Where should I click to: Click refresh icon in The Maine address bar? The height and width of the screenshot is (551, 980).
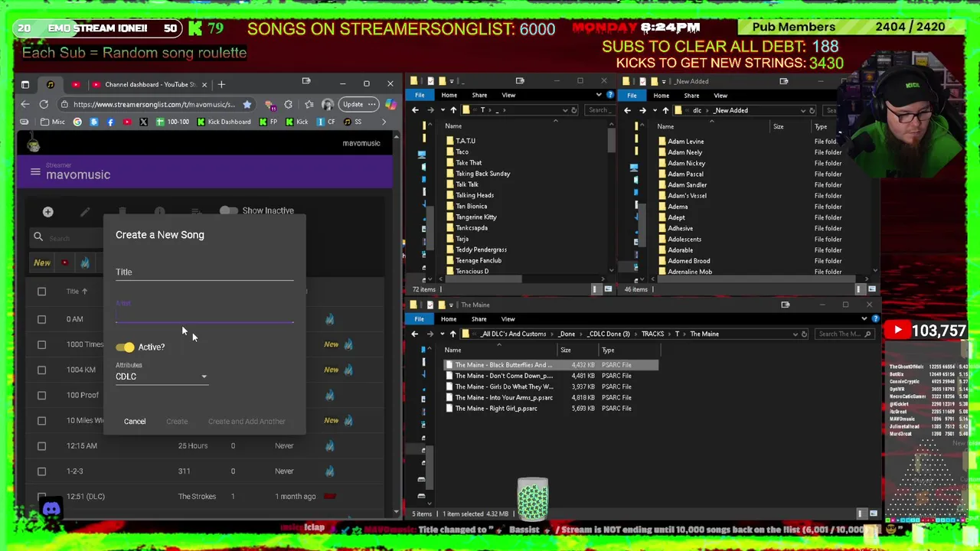[x=804, y=334]
